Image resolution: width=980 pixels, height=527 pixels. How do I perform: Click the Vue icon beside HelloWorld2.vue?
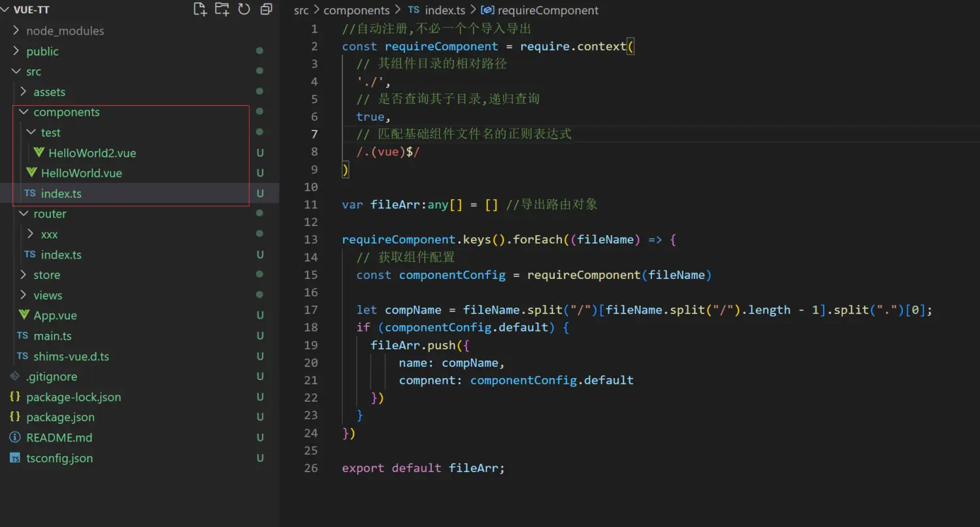pyautogui.click(x=39, y=153)
